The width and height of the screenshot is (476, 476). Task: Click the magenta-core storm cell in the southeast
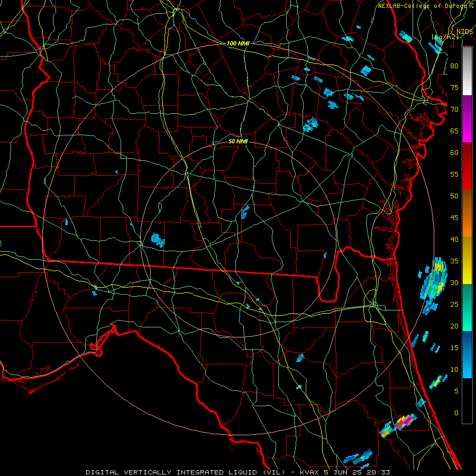[x=405, y=422]
